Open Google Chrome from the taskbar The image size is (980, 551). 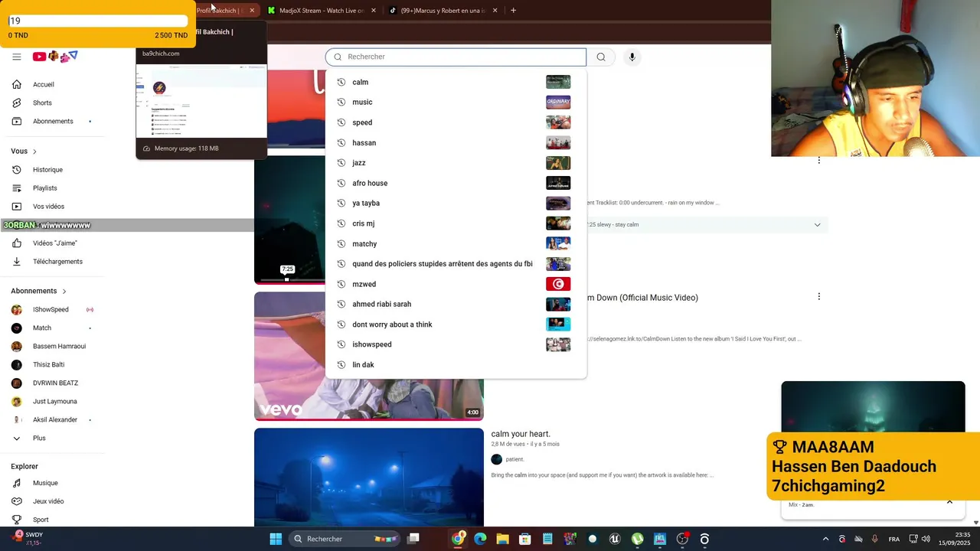[x=458, y=539]
